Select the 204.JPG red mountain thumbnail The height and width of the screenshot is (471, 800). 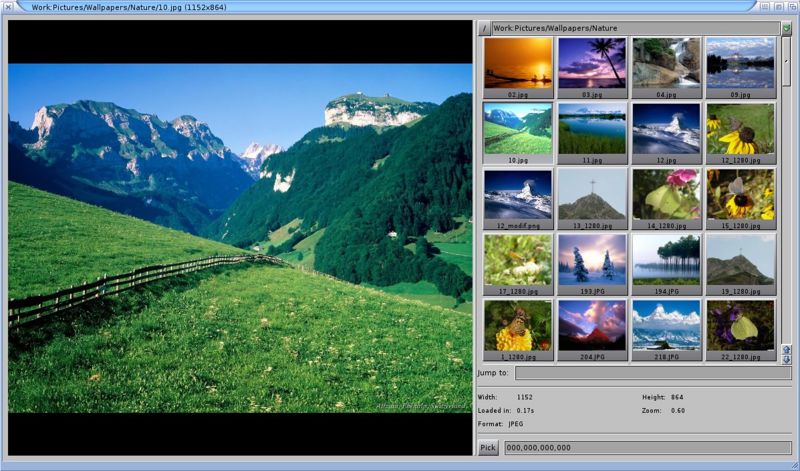592,325
